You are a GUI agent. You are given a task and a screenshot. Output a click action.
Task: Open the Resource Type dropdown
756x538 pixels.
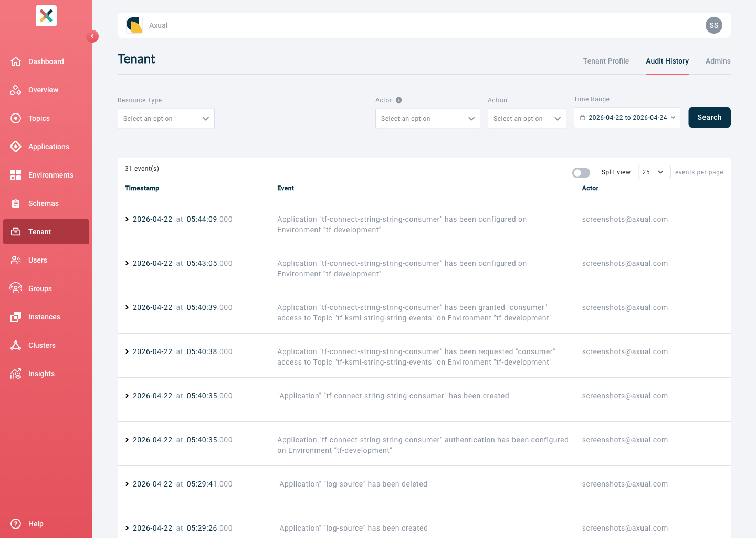tap(166, 119)
